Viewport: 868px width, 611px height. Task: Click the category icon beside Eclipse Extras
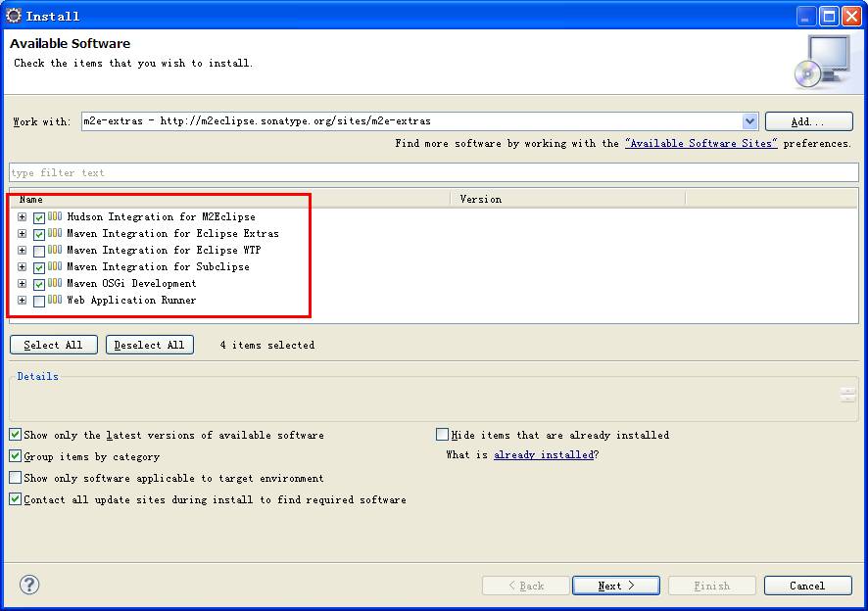click(x=55, y=233)
